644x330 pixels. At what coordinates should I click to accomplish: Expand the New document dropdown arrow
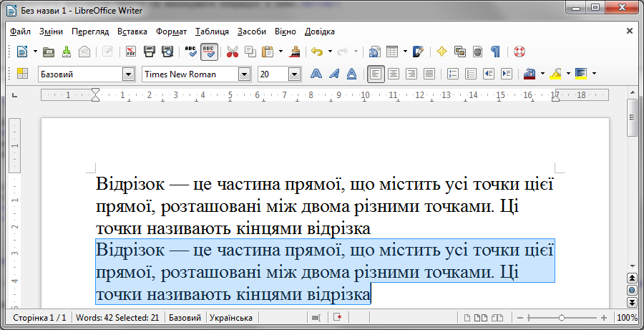(35, 52)
